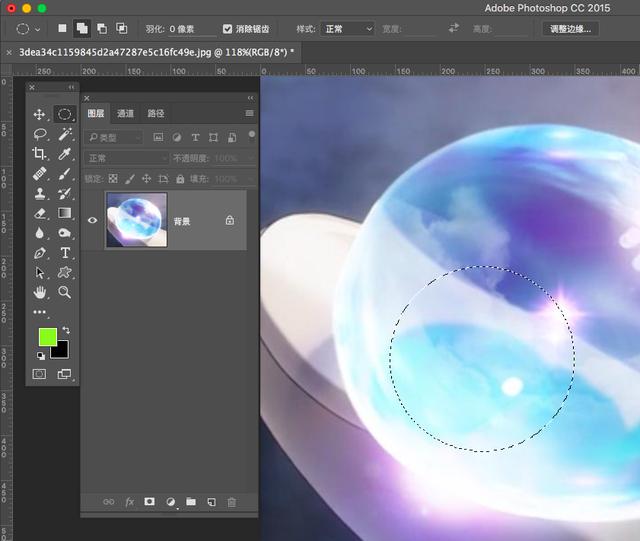Screen dimensions: 640x541
Task: Select the Crop tool
Action: pos(39,154)
